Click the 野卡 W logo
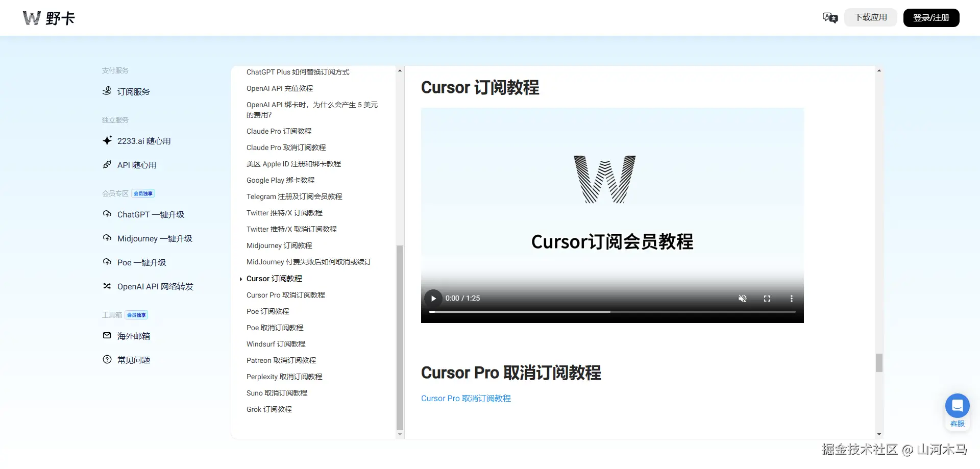 [x=49, y=18]
